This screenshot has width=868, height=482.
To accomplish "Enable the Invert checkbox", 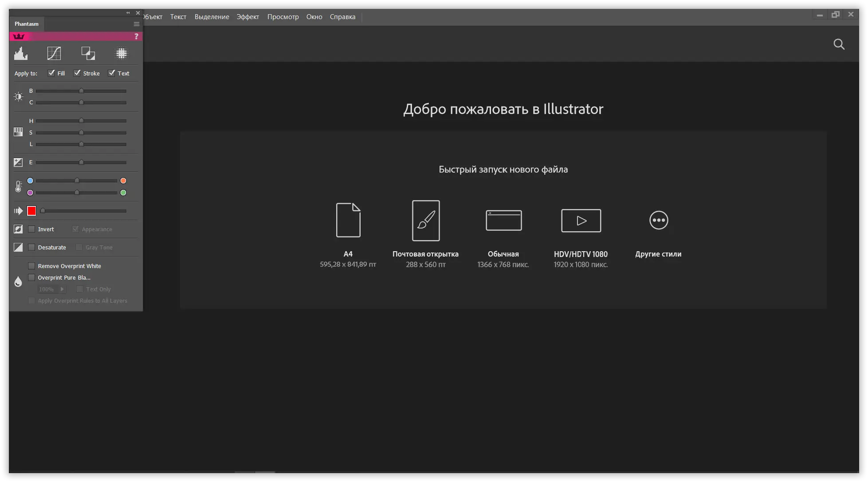I will (x=31, y=229).
